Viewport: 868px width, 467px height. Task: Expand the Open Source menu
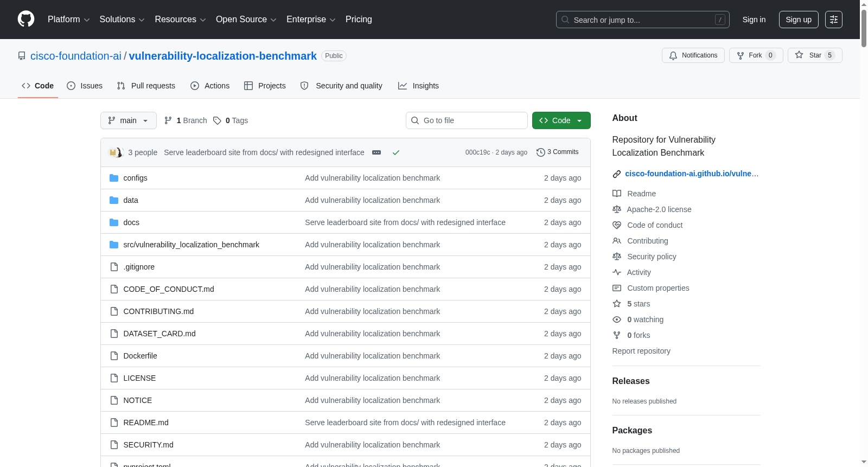tap(246, 20)
